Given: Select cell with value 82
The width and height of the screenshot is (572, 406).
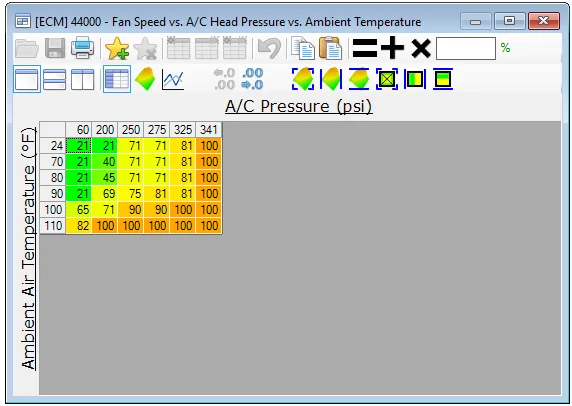Looking at the screenshot, I should (78, 225).
